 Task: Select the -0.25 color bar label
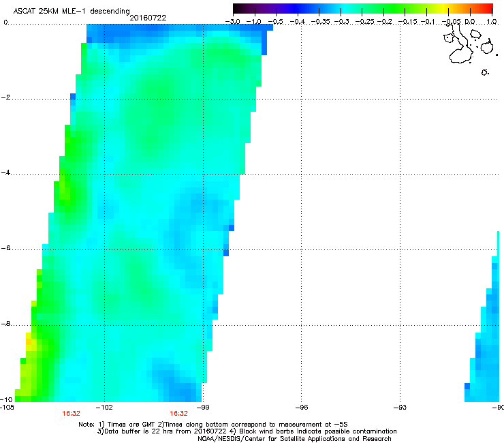364,22
